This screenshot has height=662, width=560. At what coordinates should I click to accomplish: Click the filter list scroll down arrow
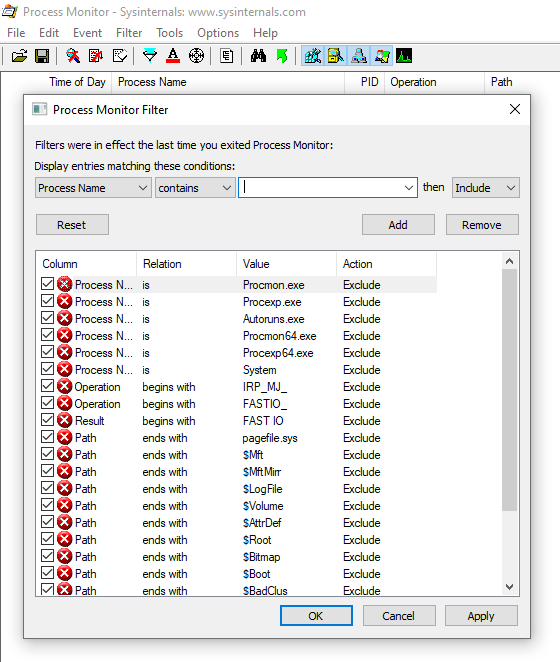(510, 587)
